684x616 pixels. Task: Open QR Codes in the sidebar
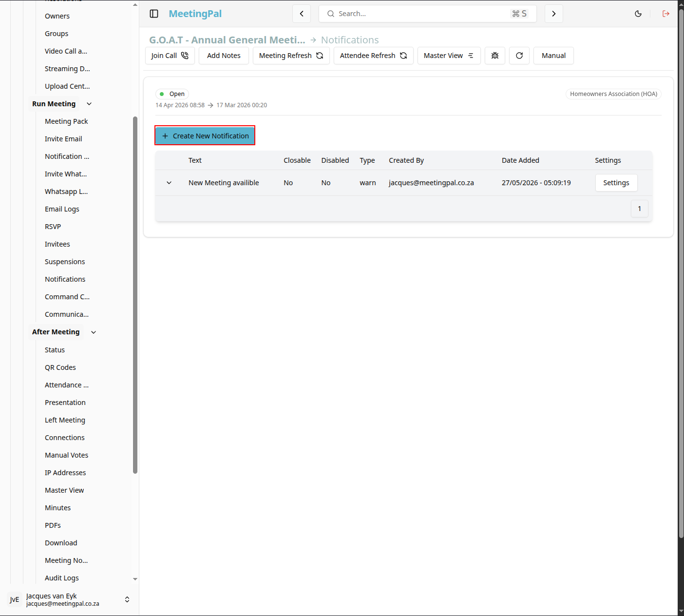(x=60, y=367)
